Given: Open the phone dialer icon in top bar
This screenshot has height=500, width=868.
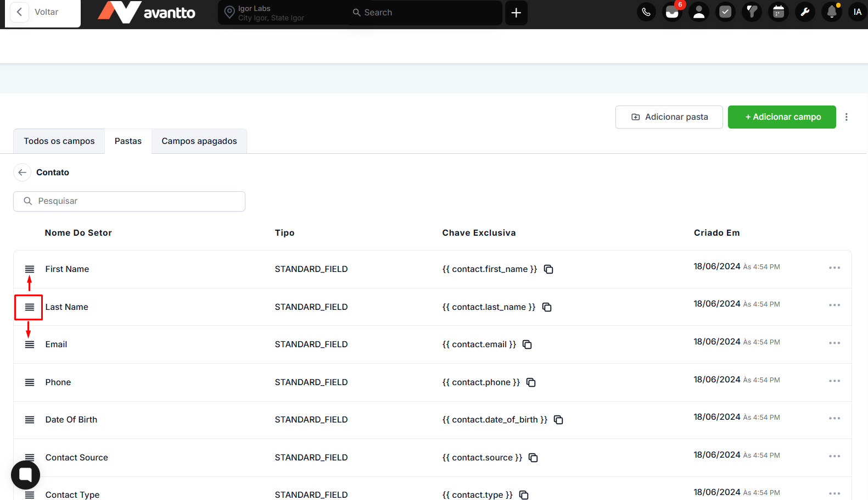Looking at the screenshot, I should pyautogui.click(x=646, y=12).
